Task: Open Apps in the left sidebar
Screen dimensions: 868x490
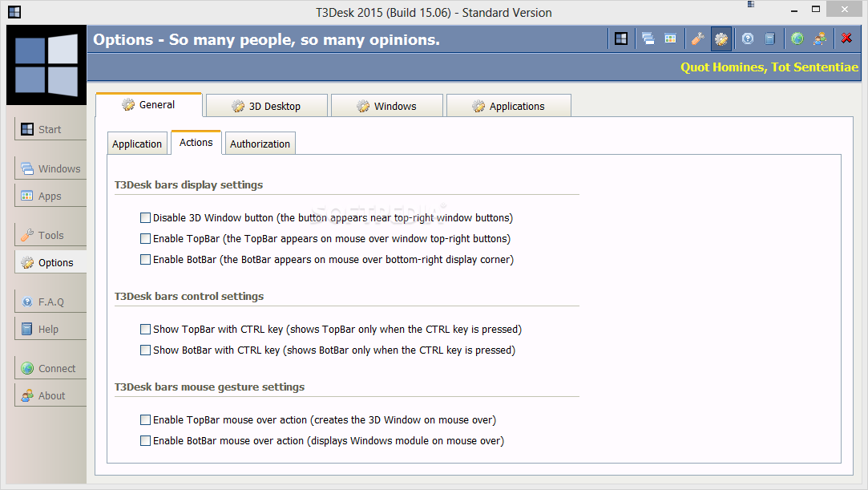Action: click(50, 196)
